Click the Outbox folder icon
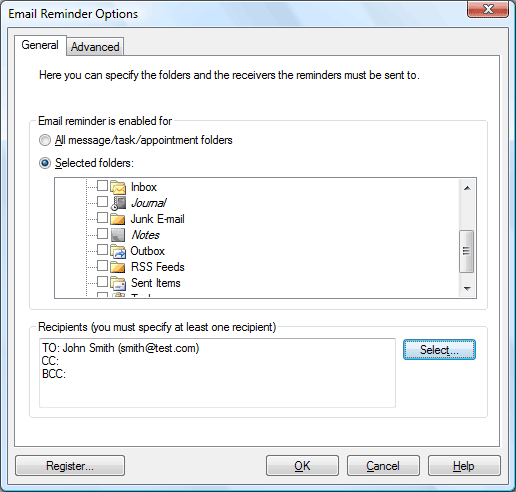The width and height of the screenshot is (516, 492). [118, 251]
